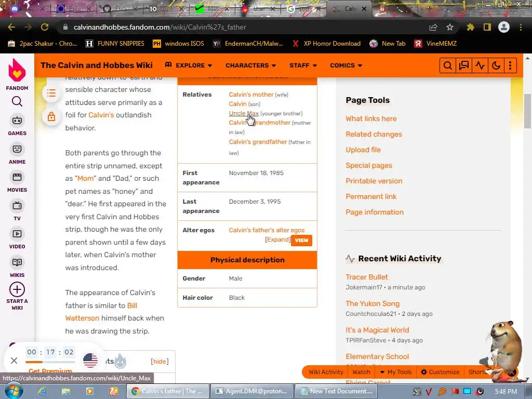Viewport: 532px width, 399px height.
Task: Open the Tracer Bullet recent activity link
Action: [366, 277]
